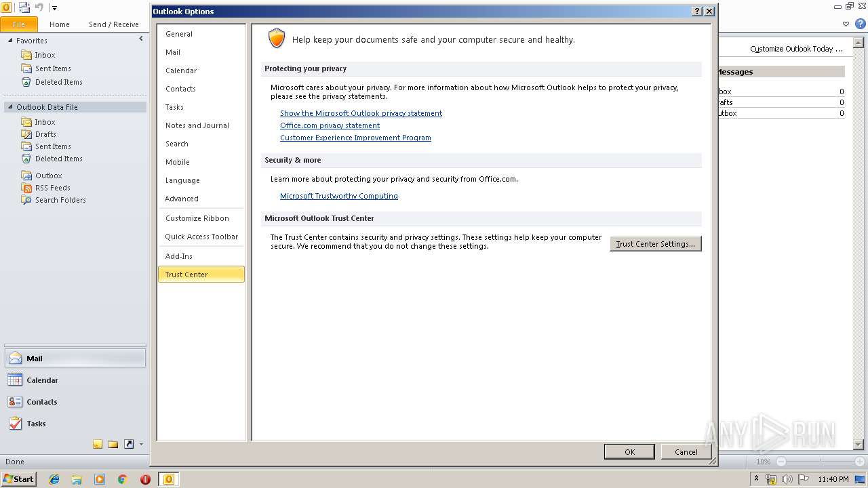This screenshot has height=488, width=868.
Task: Launch Internet Explorer from taskbar
Action: pos(54,479)
